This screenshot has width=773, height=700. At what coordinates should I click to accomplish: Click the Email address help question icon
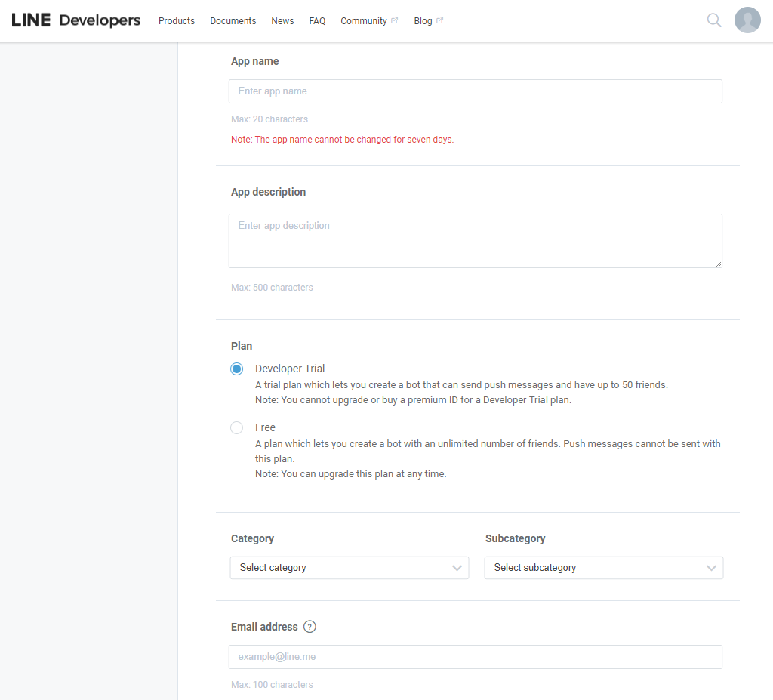[310, 627]
